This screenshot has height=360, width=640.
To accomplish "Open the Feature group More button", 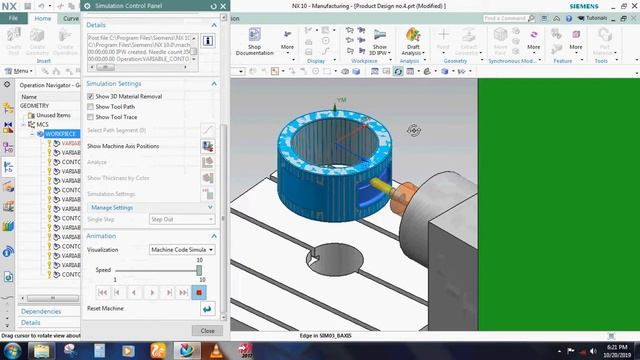I will 576,40.
